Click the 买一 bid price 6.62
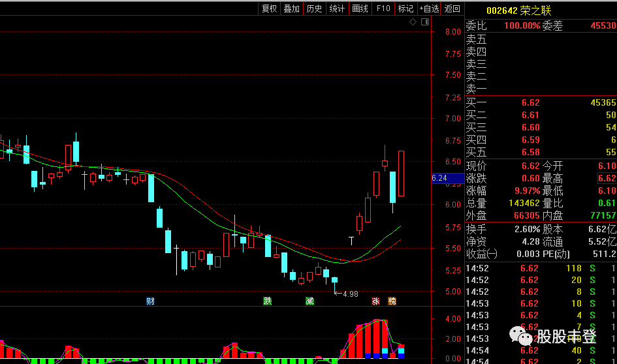Image resolution: width=617 pixels, height=364 pixels. click(530, 102)
